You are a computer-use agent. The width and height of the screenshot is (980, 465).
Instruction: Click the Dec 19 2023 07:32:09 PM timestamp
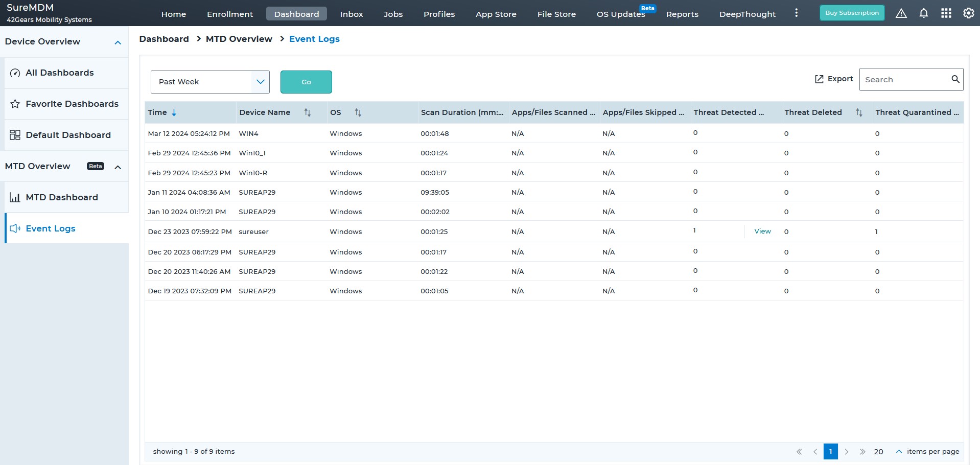pos(190,291)
